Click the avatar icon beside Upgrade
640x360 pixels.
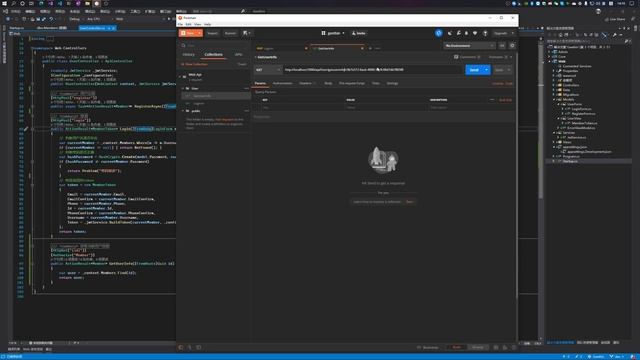point(485,33)
